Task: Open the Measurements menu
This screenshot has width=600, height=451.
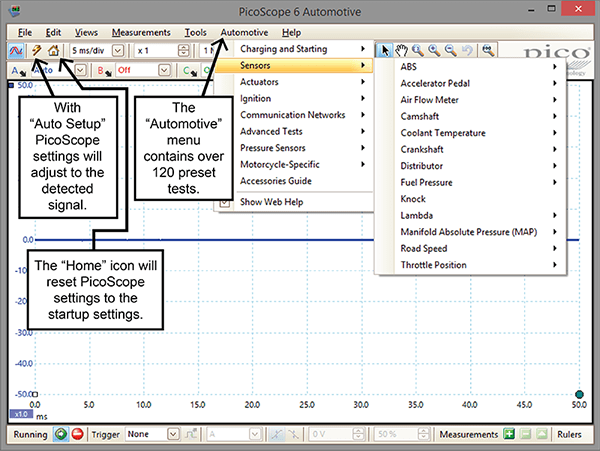Action: pos(141,33)
